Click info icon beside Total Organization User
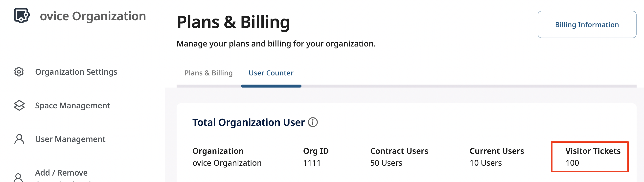The width and height of the screenshot is (644, 182). point(313,122)
